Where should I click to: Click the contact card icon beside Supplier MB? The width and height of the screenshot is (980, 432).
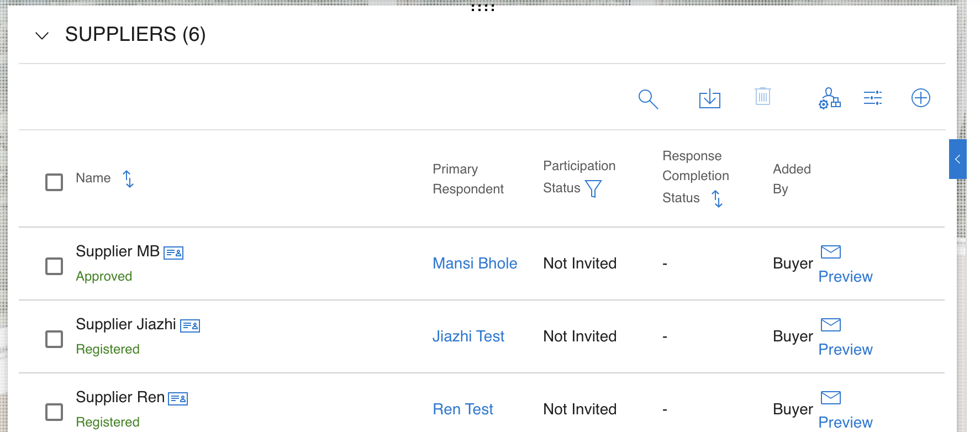173,253
